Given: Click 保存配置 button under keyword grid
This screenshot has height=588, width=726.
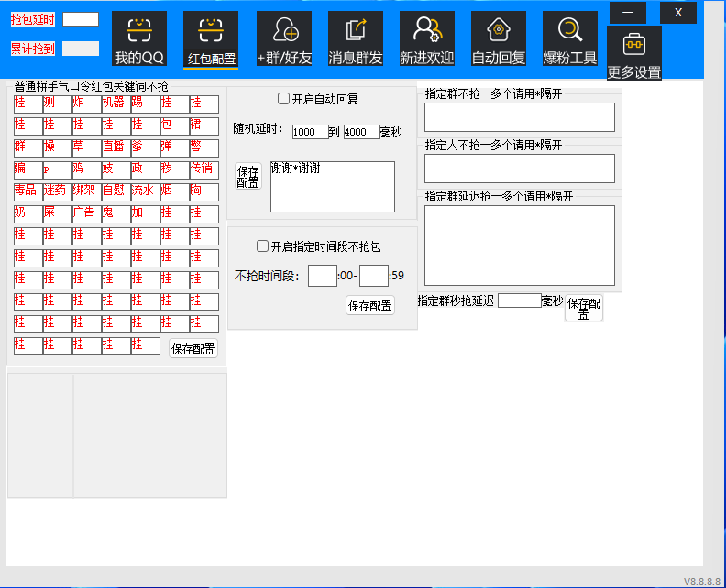Looking at the screenshot, I should point(193,348).
